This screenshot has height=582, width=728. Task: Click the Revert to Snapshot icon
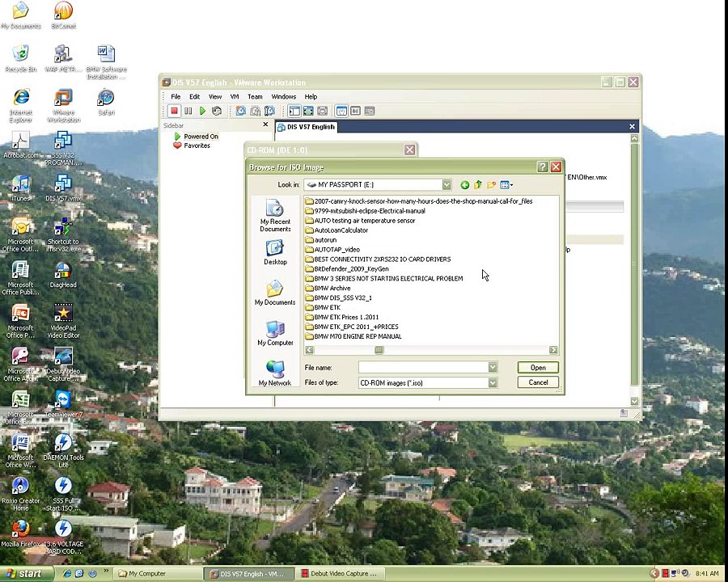(255, 111)
